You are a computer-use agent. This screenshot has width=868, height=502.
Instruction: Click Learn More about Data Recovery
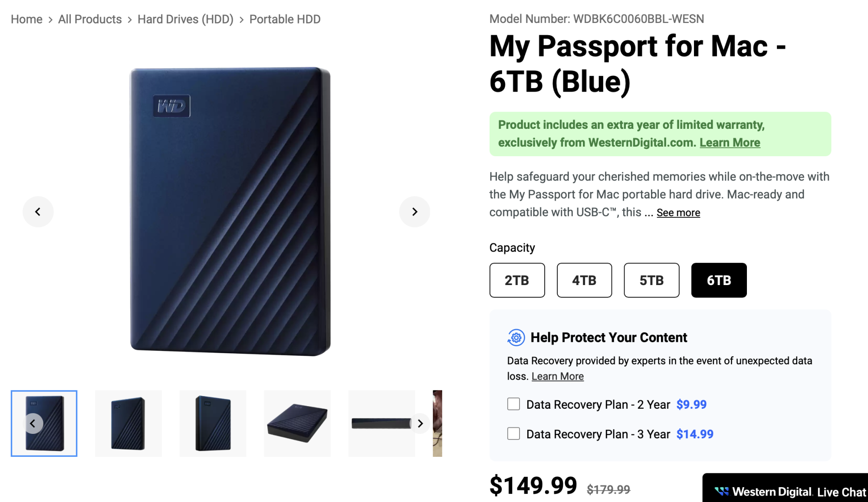557,376
